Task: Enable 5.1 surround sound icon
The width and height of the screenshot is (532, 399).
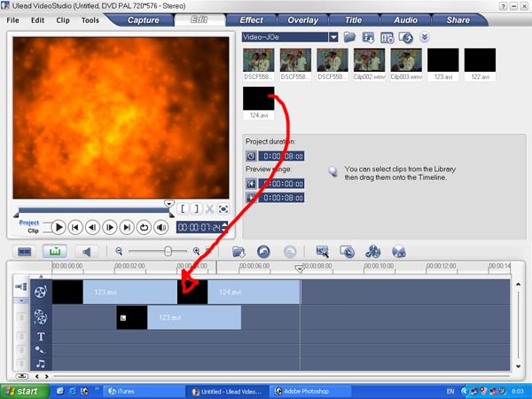Action: click(x=399, y=252)
